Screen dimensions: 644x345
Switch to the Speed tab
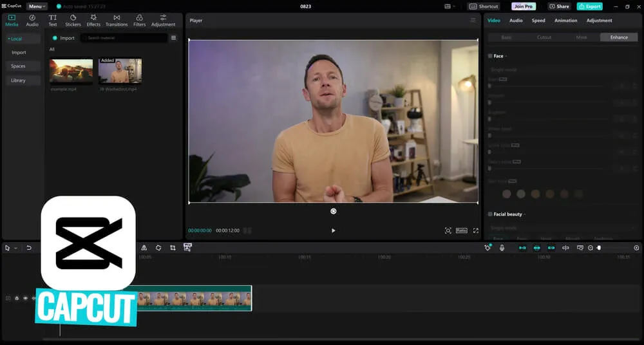(538, 21)
